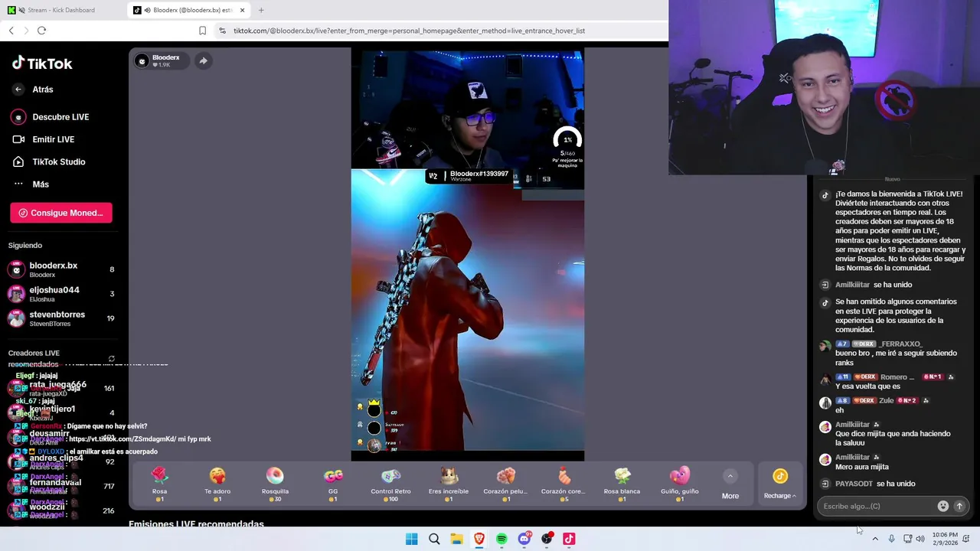
Task: Open Spotify from taskbar
Action: 501,539
